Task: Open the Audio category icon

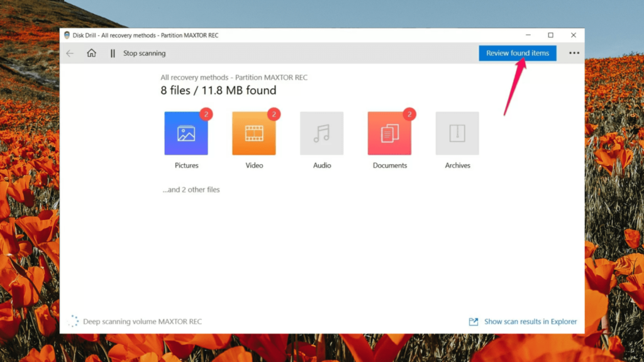Action: [322, 133]
